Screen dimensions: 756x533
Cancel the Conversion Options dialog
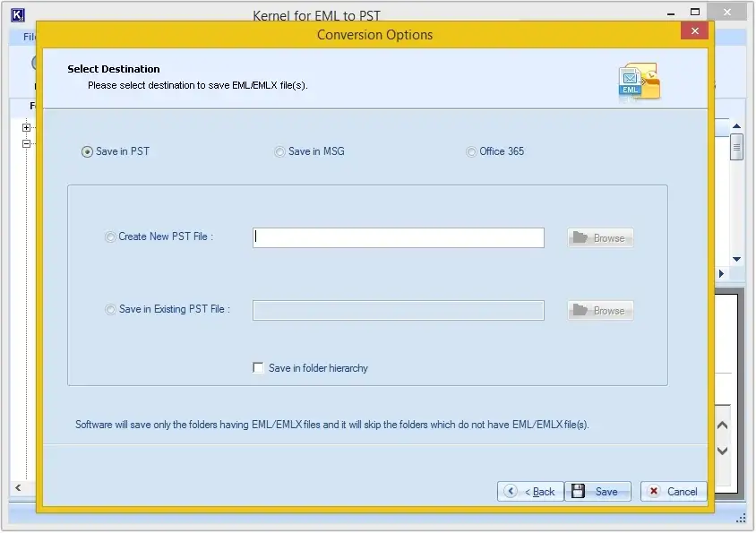click(x=674, y=492)
